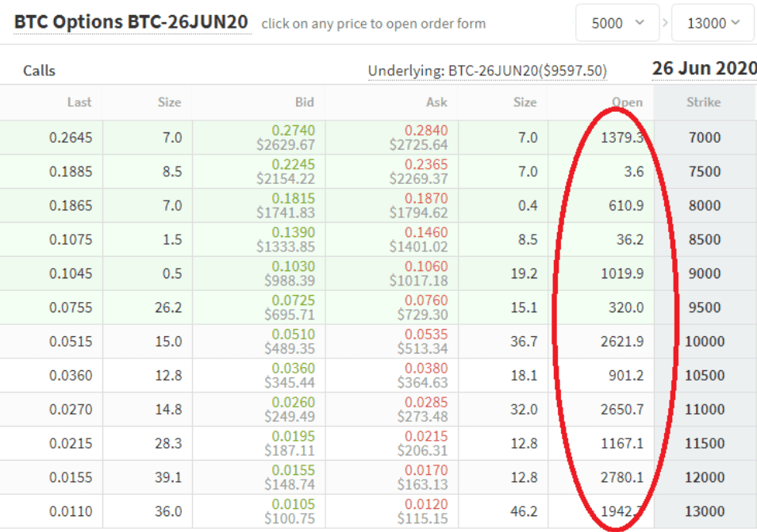Select the 0.0360 bid at strike 10500
This screenshot has height=532, width=757.
[293, 369]
